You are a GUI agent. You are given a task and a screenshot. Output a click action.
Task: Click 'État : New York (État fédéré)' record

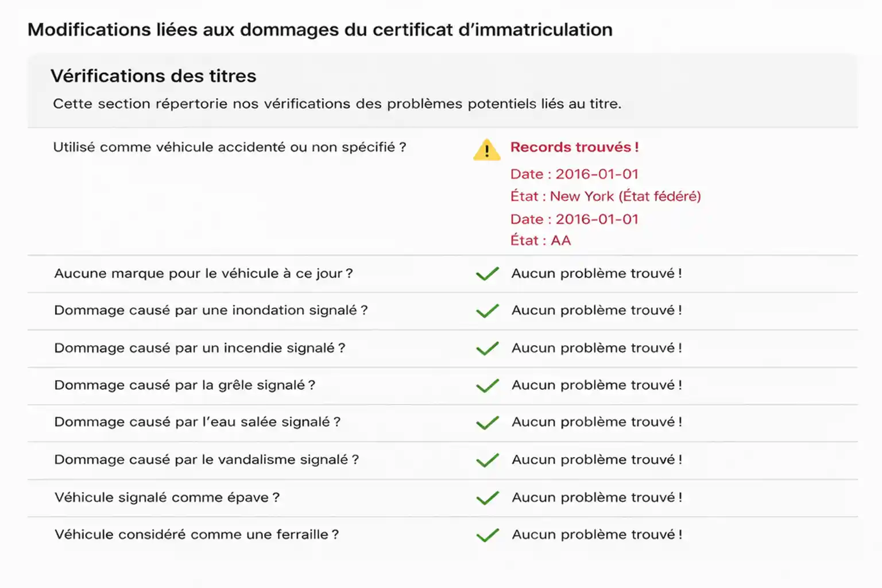pos(605,196)
